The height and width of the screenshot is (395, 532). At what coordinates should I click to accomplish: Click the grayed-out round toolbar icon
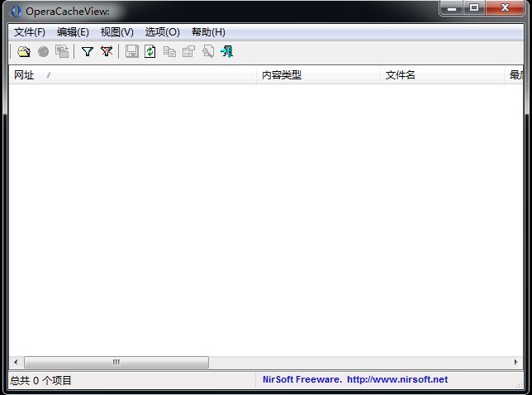click(43, 51)
